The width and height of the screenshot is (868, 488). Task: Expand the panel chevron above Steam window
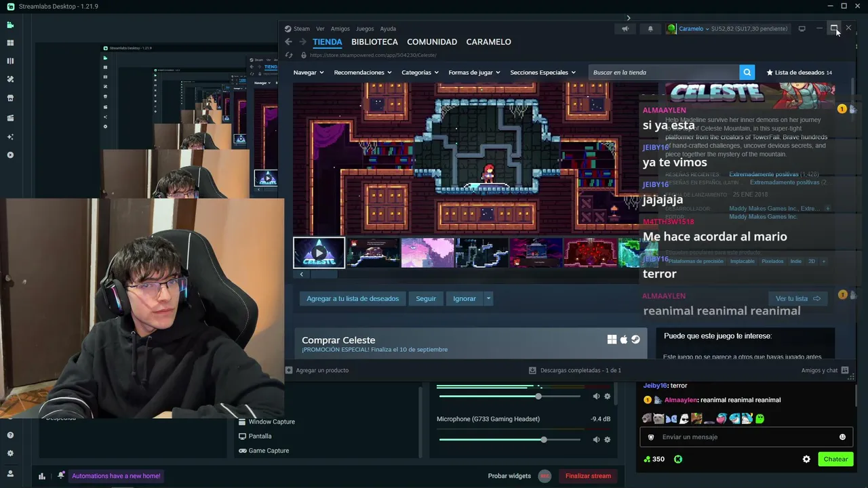tap(629, 18)
